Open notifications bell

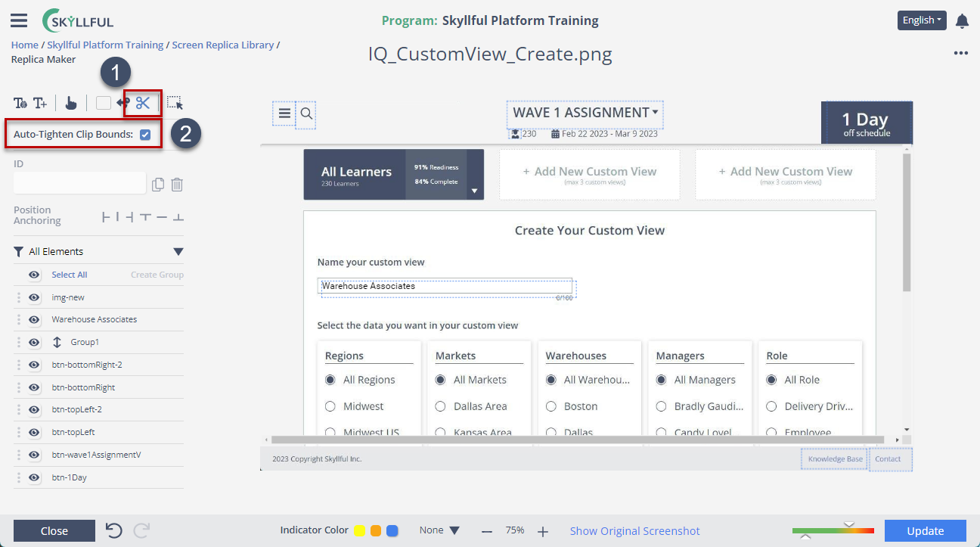[962, 20]
